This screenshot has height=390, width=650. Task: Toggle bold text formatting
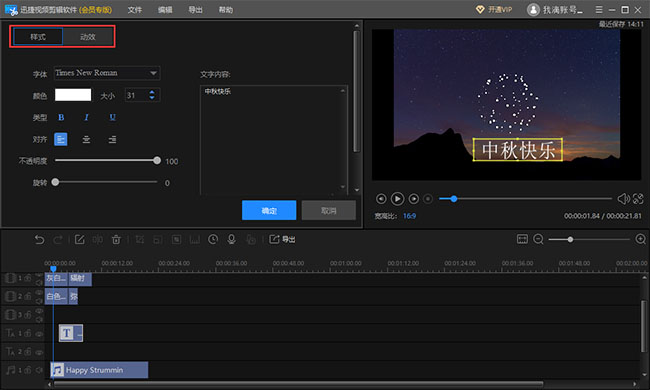tap(61, 117)
